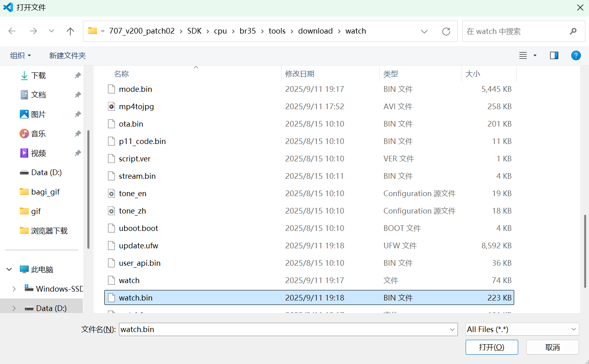589x364 pixels.
Task: Open recent locations dropdown arrow
Action: [51, 31]
